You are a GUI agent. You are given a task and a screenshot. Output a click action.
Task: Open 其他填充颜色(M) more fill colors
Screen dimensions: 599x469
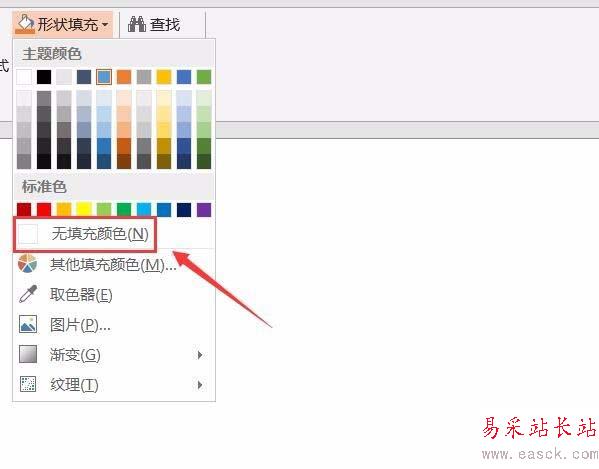point(113,264)
